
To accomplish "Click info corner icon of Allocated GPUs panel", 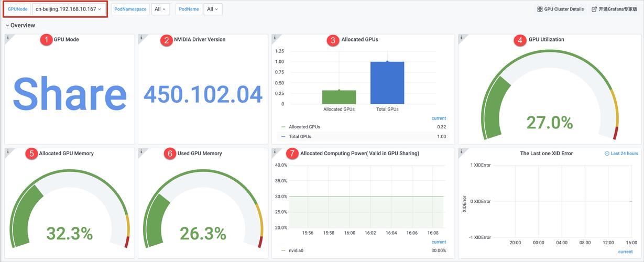I will pos(275,37).
